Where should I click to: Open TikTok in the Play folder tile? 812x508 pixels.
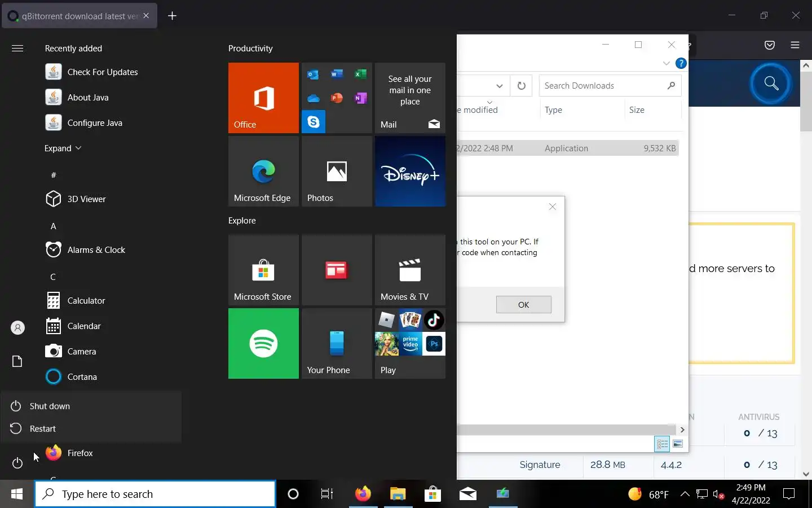(434, 320)
